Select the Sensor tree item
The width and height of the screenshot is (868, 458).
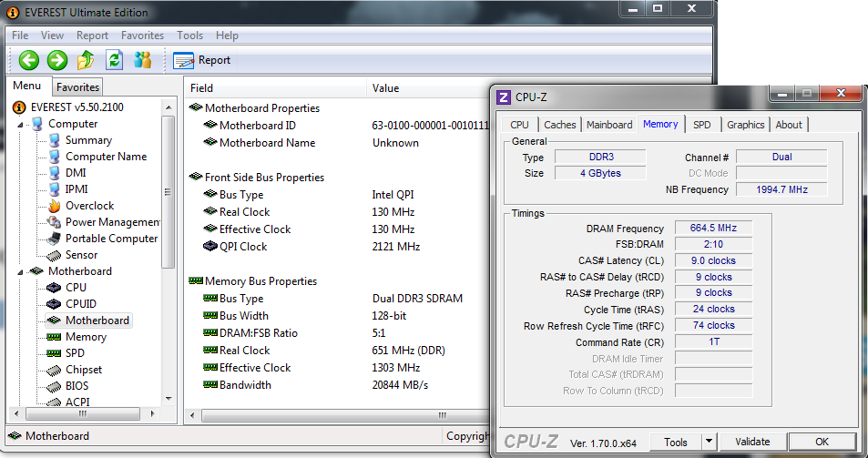pyautogui.click(x=81, y=255)
